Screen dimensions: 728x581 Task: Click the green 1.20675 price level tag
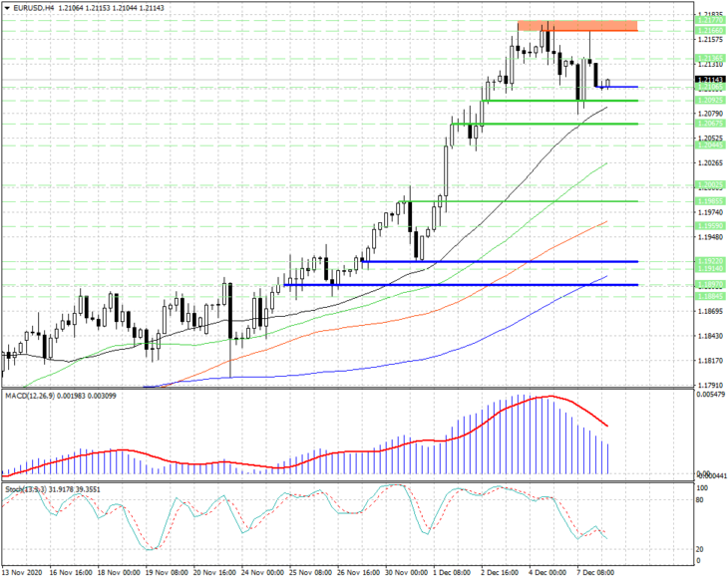pyautogui.click(x=710, y=124)
